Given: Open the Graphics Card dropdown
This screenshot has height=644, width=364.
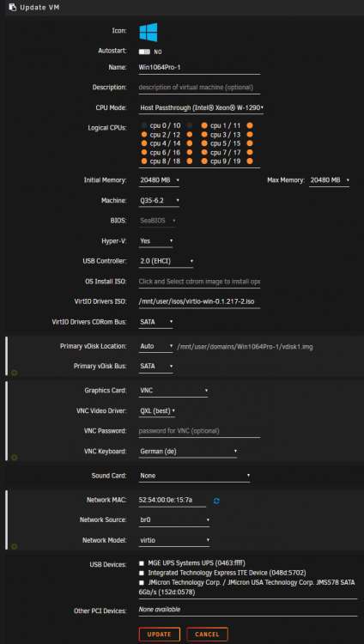Looking at the screenshot, I should pos(173,391).
